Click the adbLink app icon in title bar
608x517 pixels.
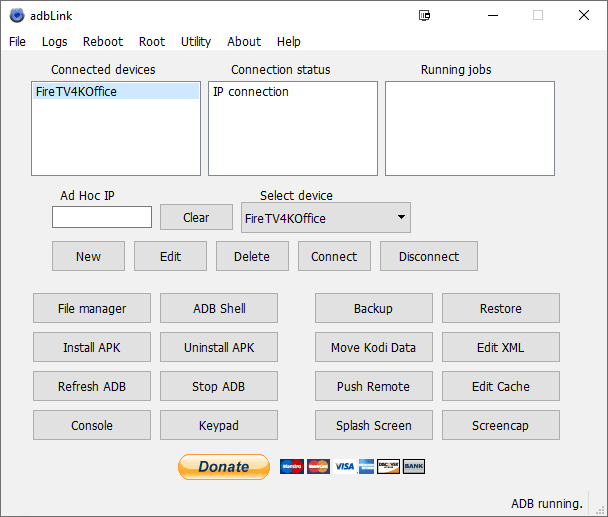pyautogui.click(x=16, y=15)
